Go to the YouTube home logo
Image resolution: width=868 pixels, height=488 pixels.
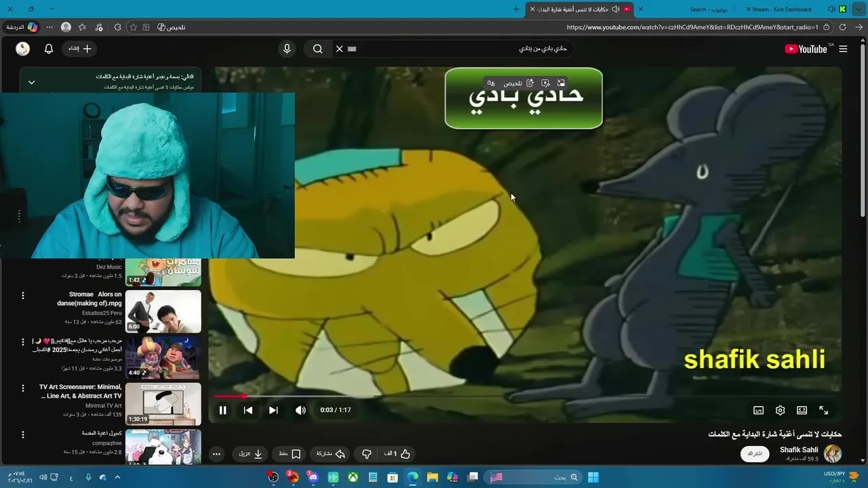point(806,49)
